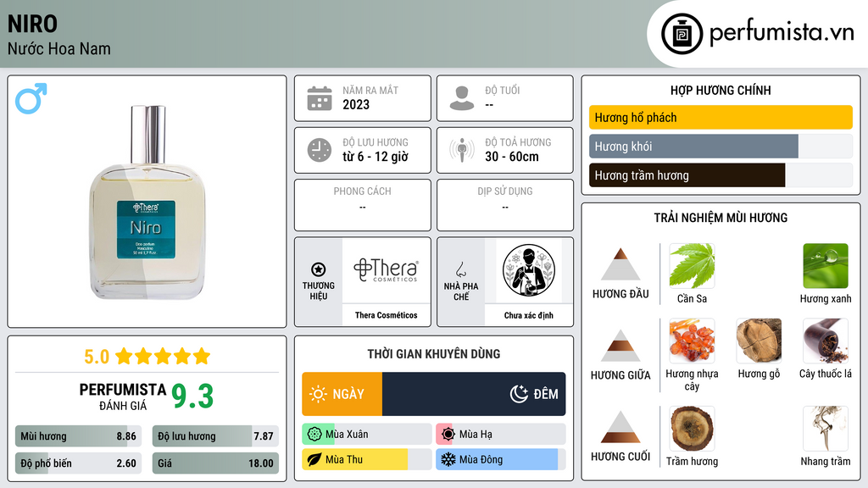Screen dimensions: 868x488
Task: Click the Hương hổ phách accord bar
Action: [x=721, y=117]
